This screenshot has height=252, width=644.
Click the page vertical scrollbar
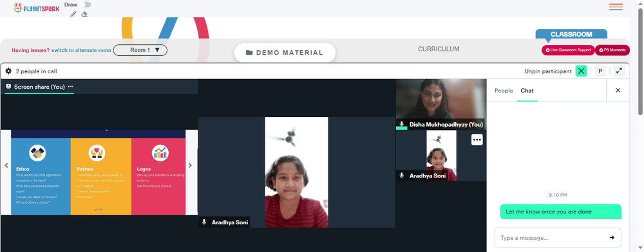click(x=640, y=62)
